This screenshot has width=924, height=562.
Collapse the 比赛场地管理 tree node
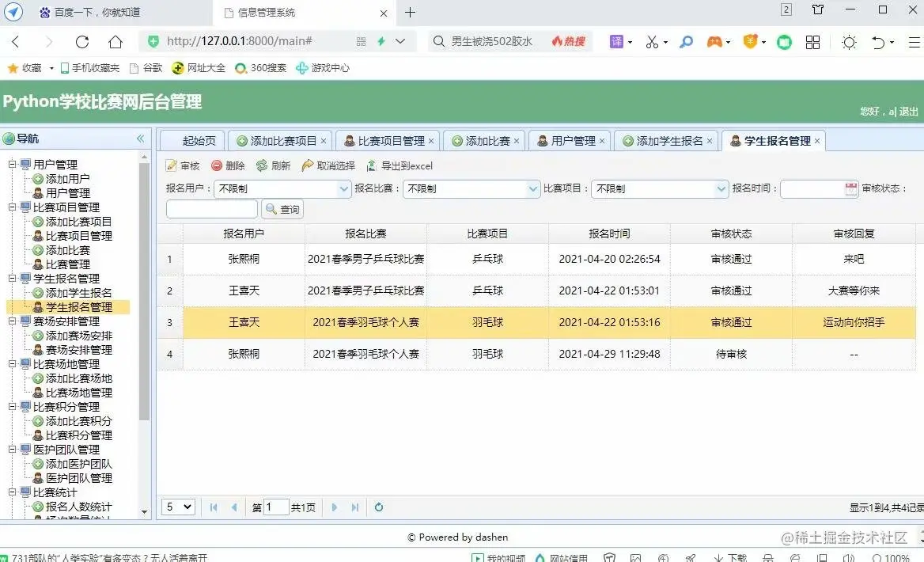[x=13, y=364]
